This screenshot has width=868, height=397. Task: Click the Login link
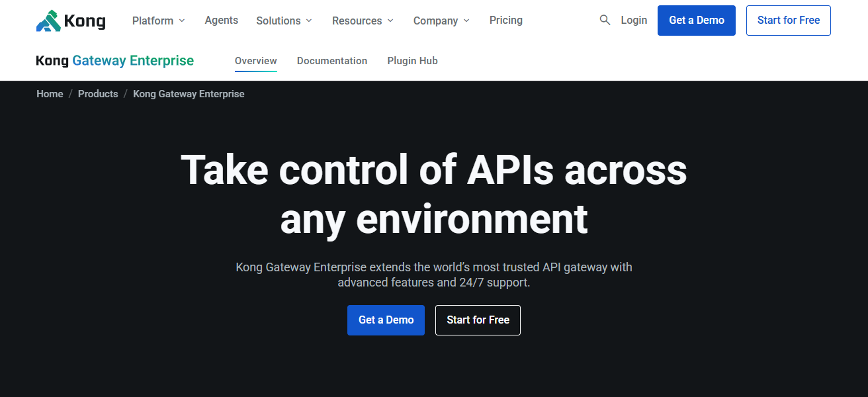pos(633,21)
